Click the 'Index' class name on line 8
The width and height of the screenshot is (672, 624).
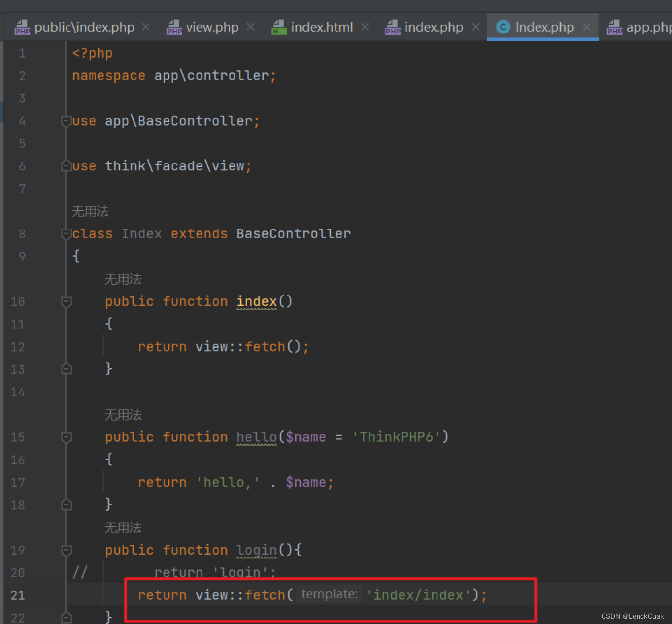tap(142, 234)
